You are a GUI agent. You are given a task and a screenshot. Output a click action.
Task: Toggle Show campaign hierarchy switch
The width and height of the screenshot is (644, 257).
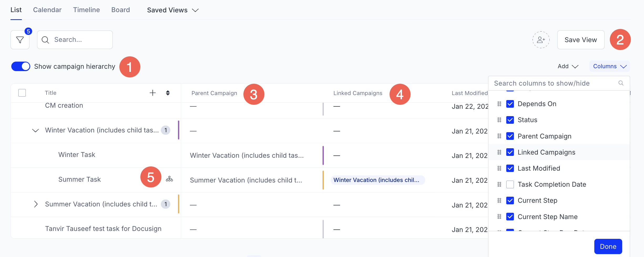tap(21, 66)
